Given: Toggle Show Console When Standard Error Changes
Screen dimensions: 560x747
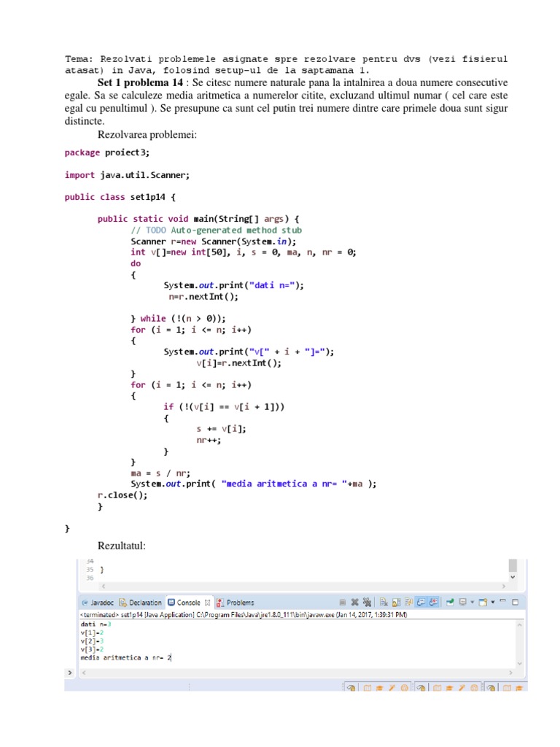Looking at the screenshot, I should click(x=433, y=602).
